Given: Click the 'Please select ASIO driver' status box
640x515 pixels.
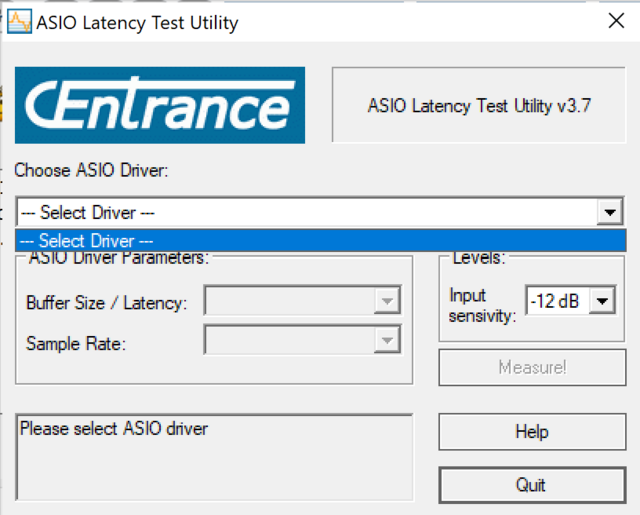Looking at the screenshot, I should [214, 457].
